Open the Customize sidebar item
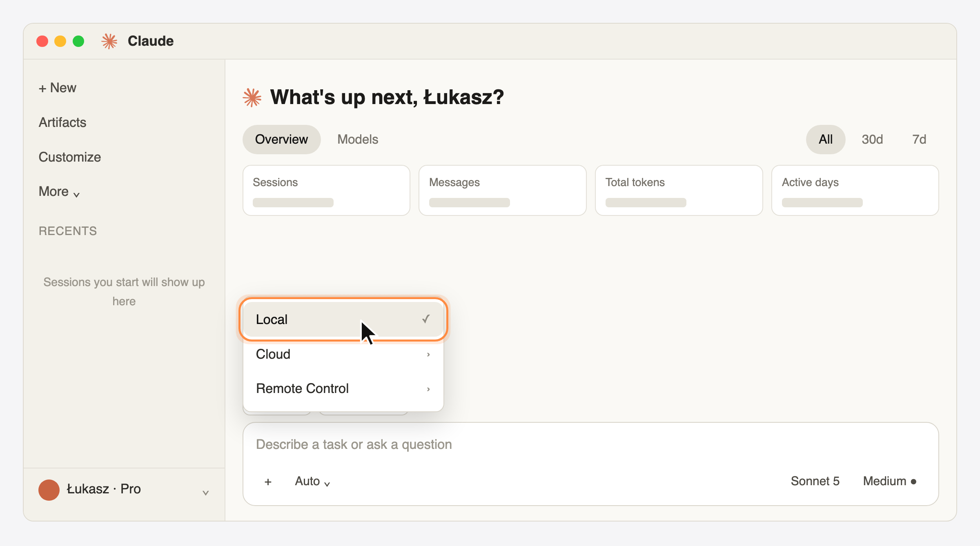Screen dimensions: 980x546 [70, 157]
